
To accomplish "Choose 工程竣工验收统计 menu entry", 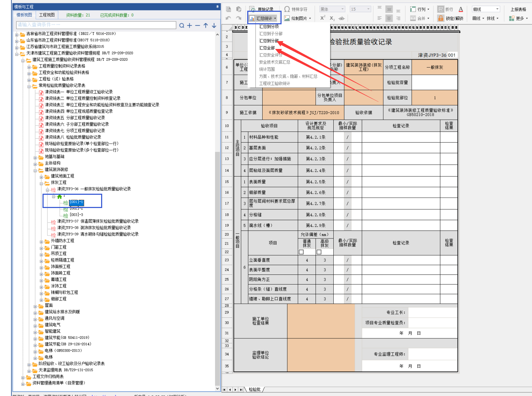I will (274, 84).
